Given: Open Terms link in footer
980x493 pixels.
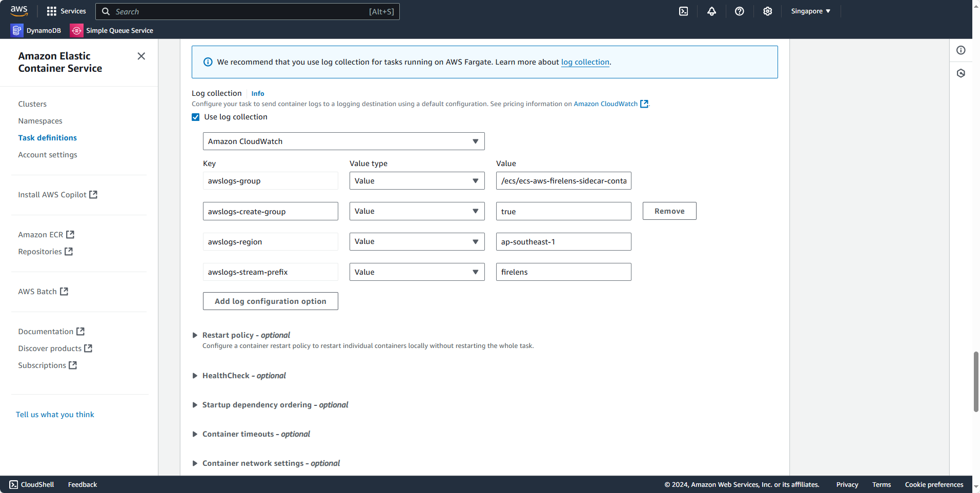Looking at the screenshot, I should (x=882, y=485).
